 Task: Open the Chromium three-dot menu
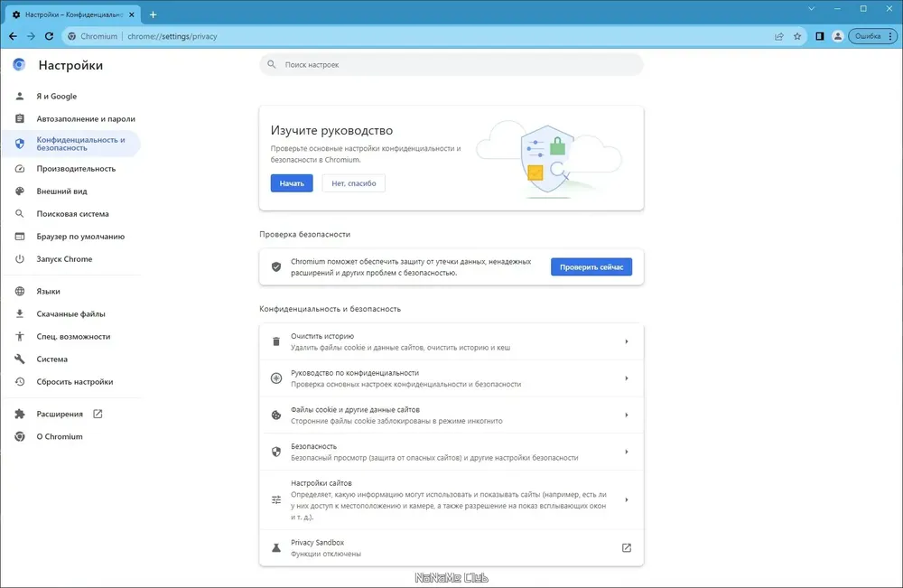(x=890, y=36)
